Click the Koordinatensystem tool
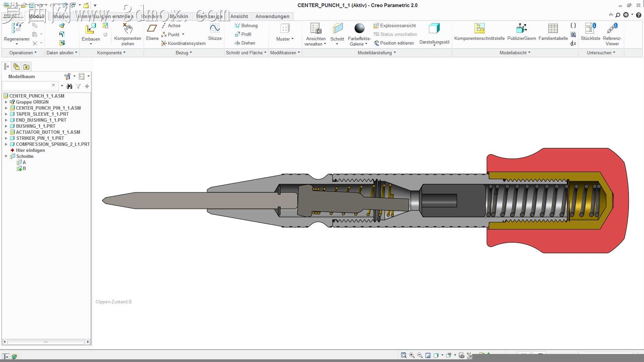 183,43
